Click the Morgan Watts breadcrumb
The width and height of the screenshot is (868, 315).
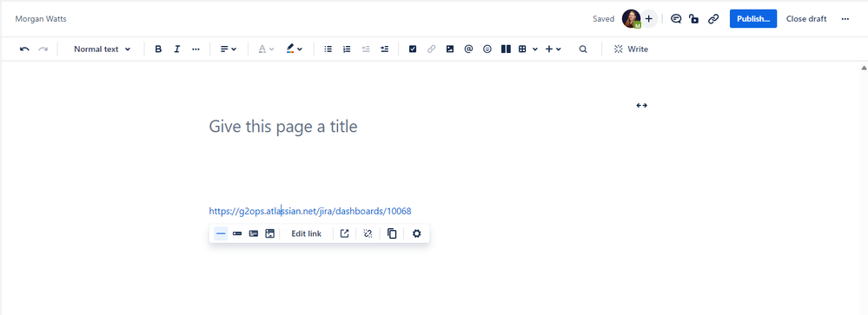point(41,19)
